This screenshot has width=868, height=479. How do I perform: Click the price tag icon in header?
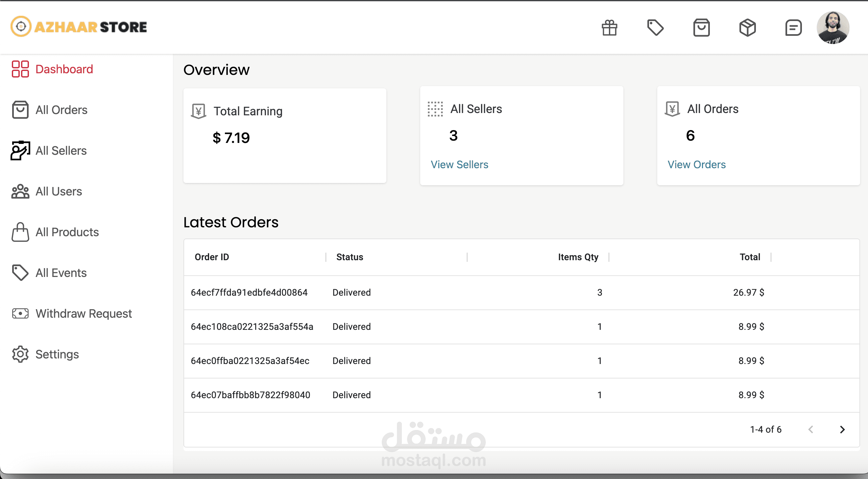pyautogui.click(x=655, y=28)
